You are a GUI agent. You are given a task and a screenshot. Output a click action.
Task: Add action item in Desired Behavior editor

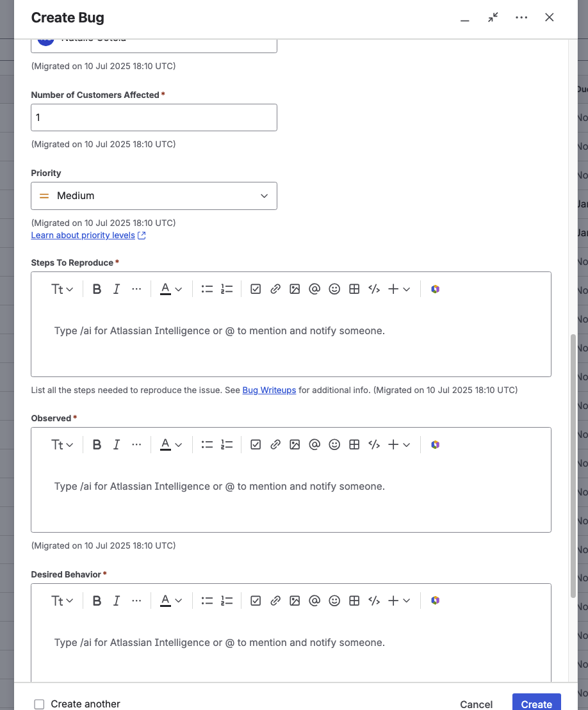coord(256,601)
